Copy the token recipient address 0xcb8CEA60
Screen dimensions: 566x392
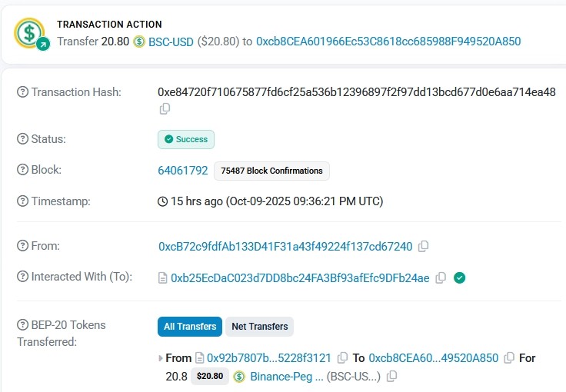click(509, 358)
